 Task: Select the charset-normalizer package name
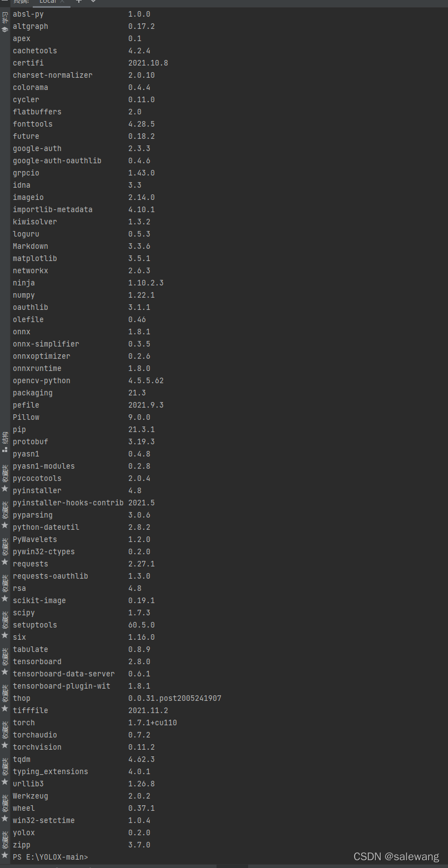tap(53, 75)
